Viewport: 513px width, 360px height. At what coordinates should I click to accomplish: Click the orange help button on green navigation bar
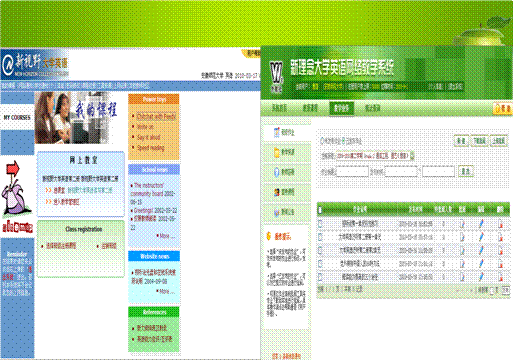pyautogui.click(x=502, y=109)
